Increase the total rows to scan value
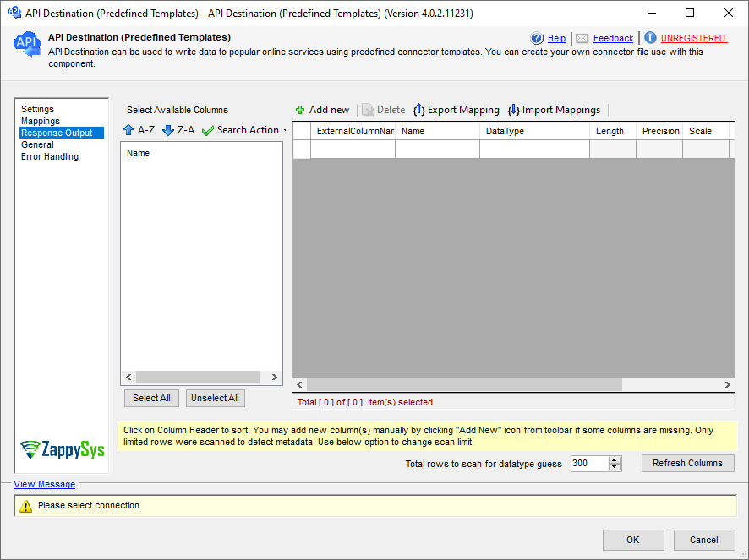 tap(615, 460)
